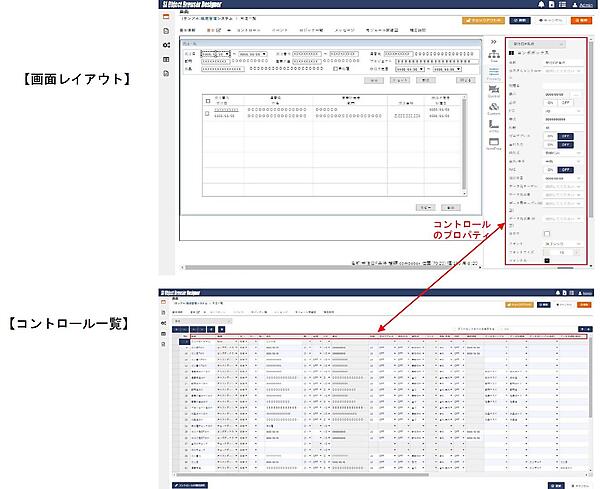This screenshot has width=600, height=489.
Task: Open the list-grid icon in upper header bar
Action: coord(562,4)
